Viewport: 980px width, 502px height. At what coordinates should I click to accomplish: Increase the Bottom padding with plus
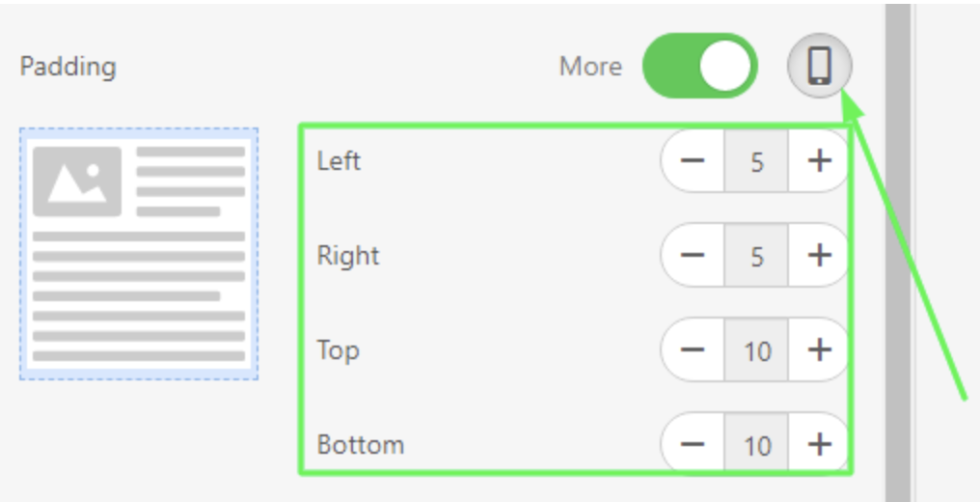[x=819, y=444]
